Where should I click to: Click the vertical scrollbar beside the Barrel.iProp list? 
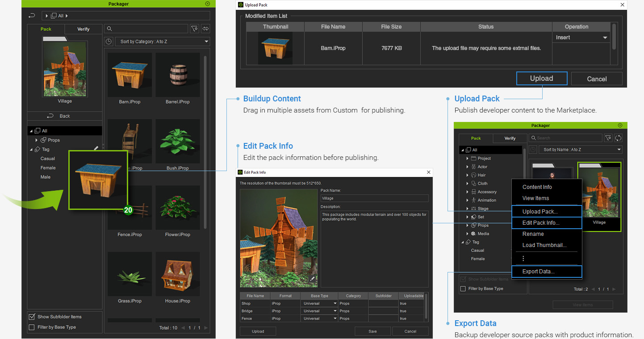pos(205,134)
